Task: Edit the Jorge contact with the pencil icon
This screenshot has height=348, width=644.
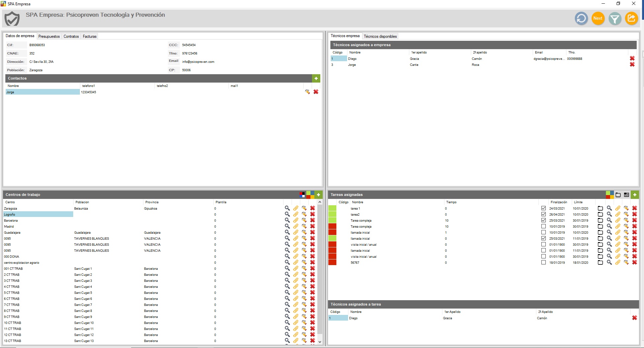Action: (x=307, y=92)
